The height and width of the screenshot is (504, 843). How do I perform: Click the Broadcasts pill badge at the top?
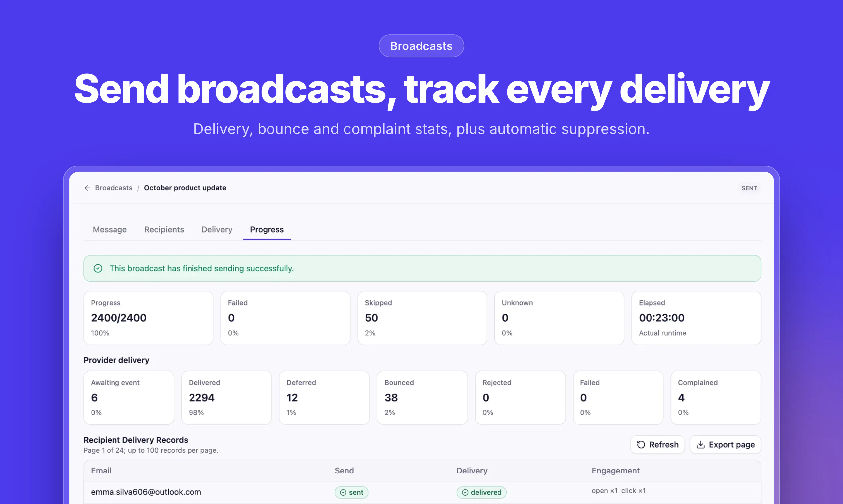coord(421,46)
